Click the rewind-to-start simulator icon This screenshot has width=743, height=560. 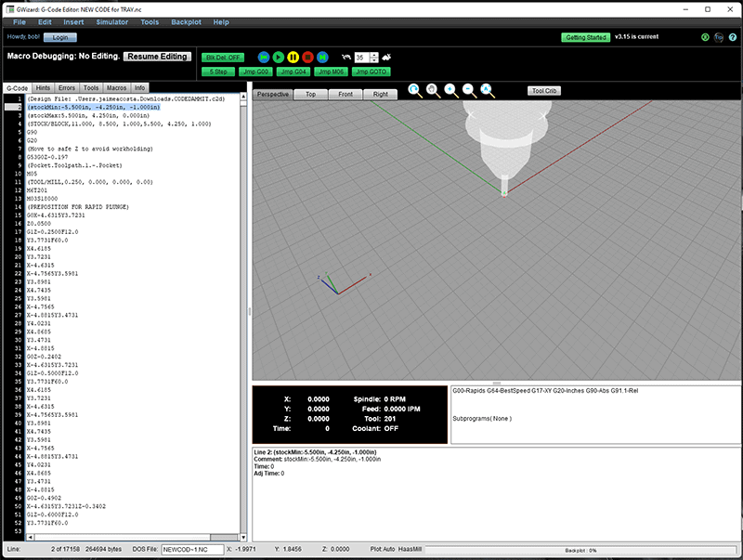tap(266, 57)
